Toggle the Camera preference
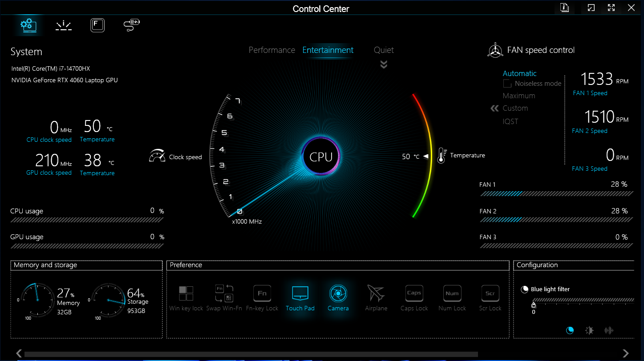 (x=338, y=297)
